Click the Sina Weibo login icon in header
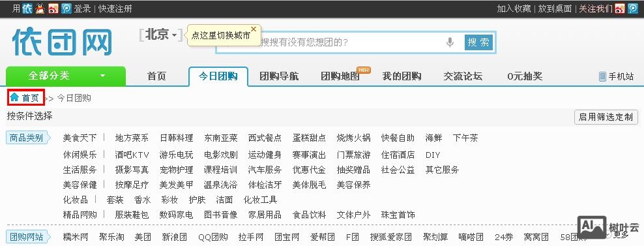 point(53,8)
